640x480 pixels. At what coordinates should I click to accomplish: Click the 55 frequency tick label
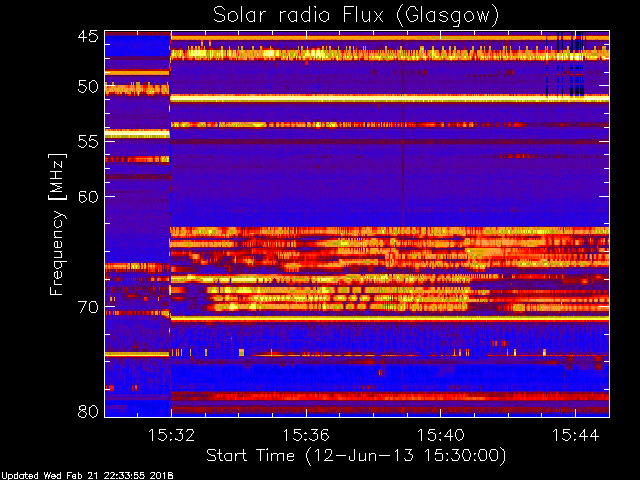click(88, 142)
